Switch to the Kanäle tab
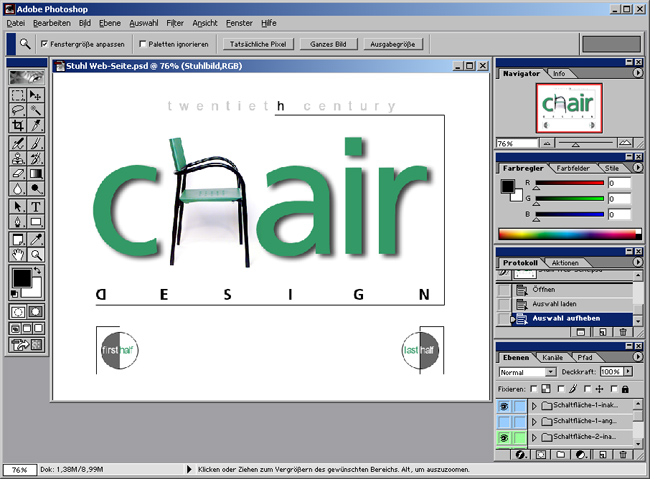 point(552,357)
